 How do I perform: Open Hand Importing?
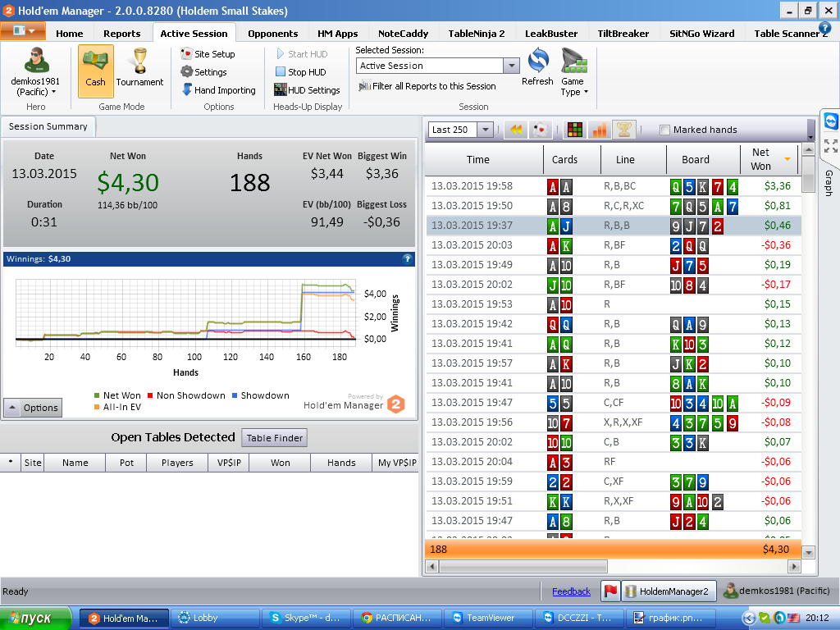pyautogui.click(x=218, y=90)
